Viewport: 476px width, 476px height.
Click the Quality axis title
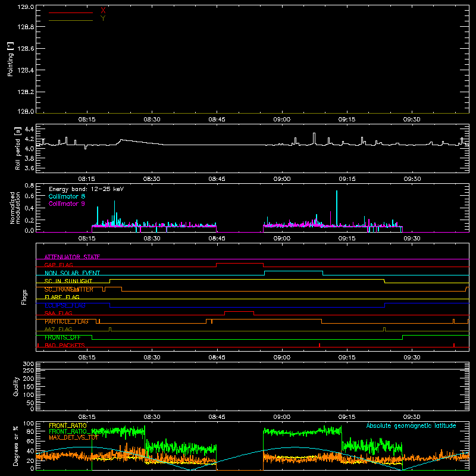16,386
